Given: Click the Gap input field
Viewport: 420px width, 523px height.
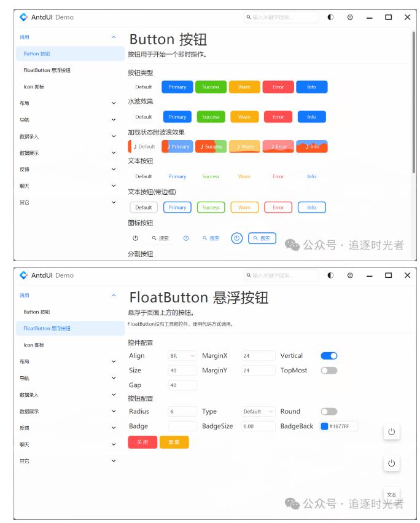Looking at the screenshot, I should (x=182, y=385).
